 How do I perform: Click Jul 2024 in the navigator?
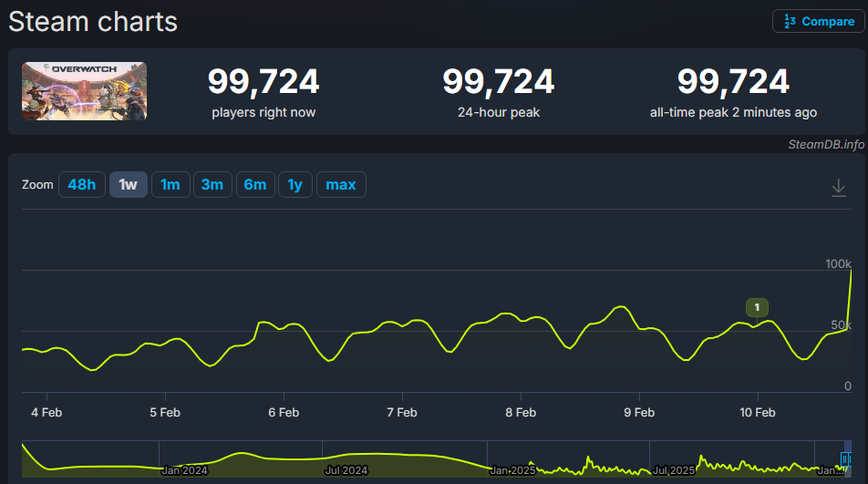tap(346, 470)
